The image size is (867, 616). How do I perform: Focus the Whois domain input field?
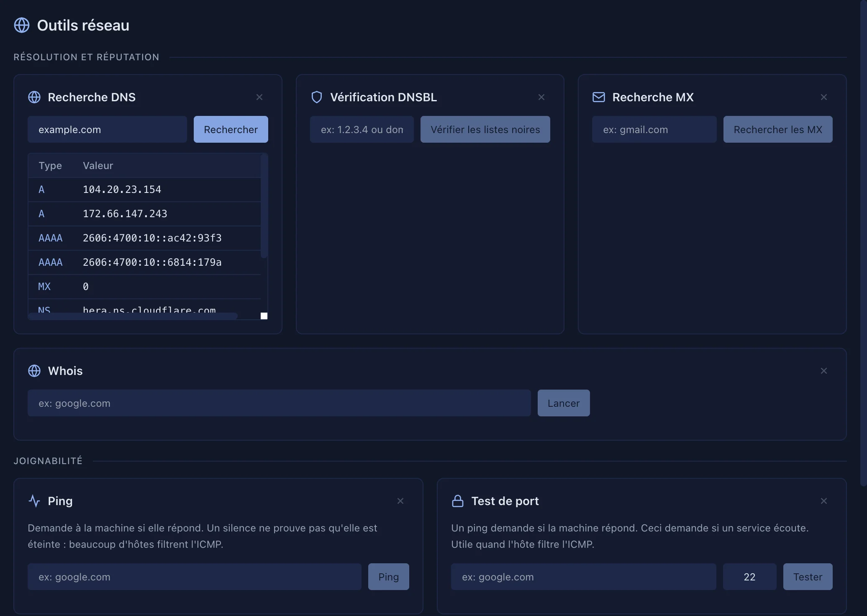tap(279, 403)
